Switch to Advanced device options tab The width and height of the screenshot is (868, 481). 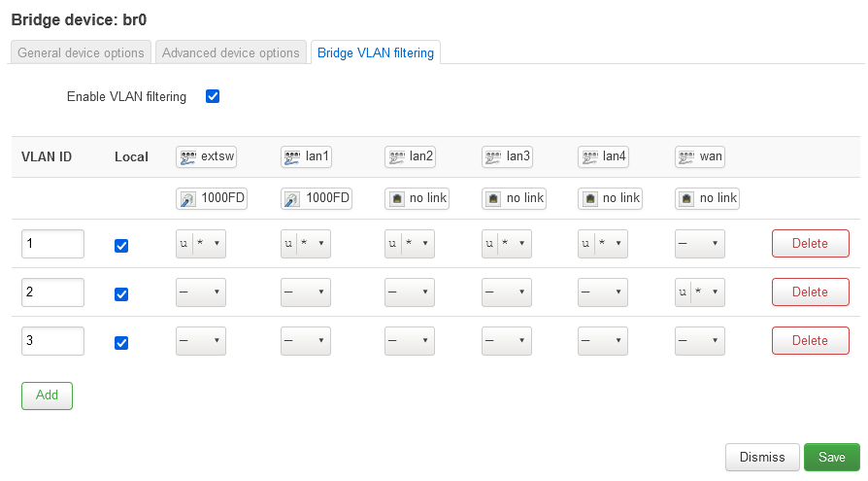231,52
